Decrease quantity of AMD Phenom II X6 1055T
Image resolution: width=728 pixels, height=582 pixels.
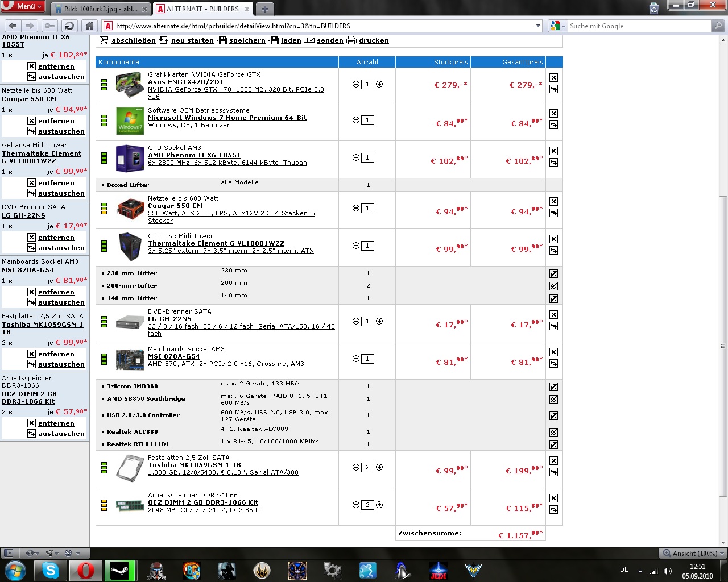(x=356, y=157)
